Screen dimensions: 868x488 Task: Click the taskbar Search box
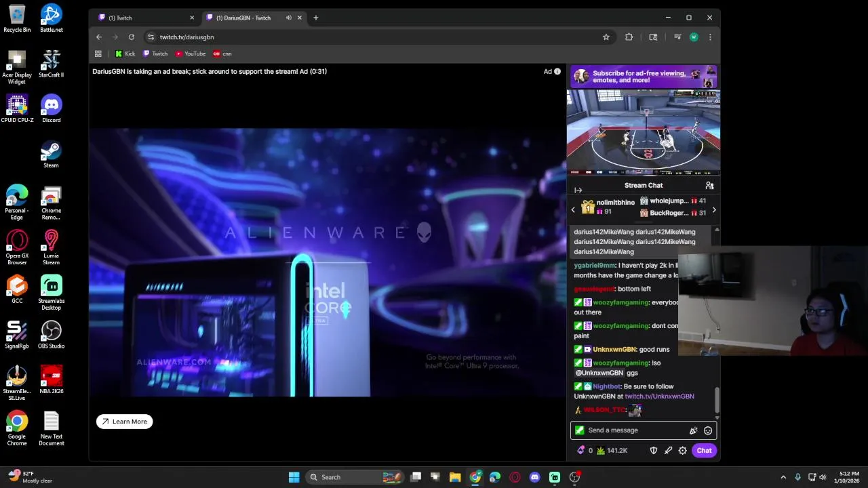355,477
